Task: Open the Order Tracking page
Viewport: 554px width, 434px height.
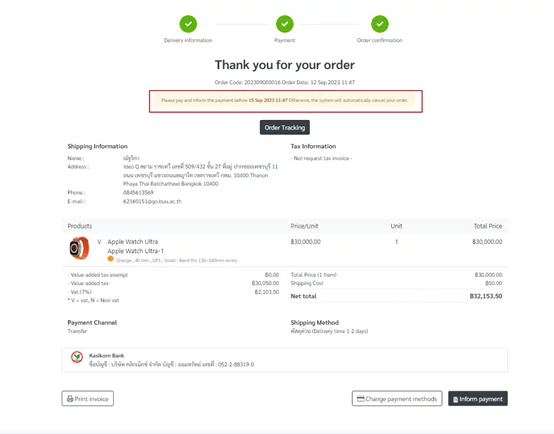Action: tap(285, 127)
